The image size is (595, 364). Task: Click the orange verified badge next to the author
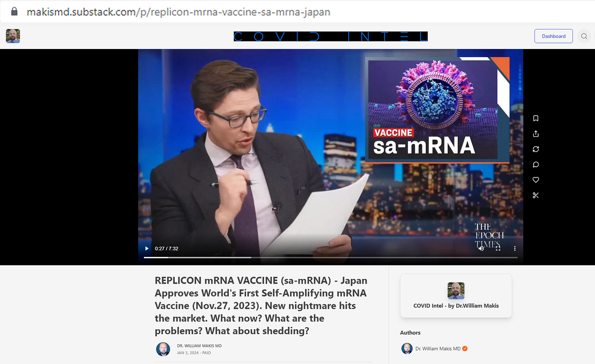click(465, 348)
